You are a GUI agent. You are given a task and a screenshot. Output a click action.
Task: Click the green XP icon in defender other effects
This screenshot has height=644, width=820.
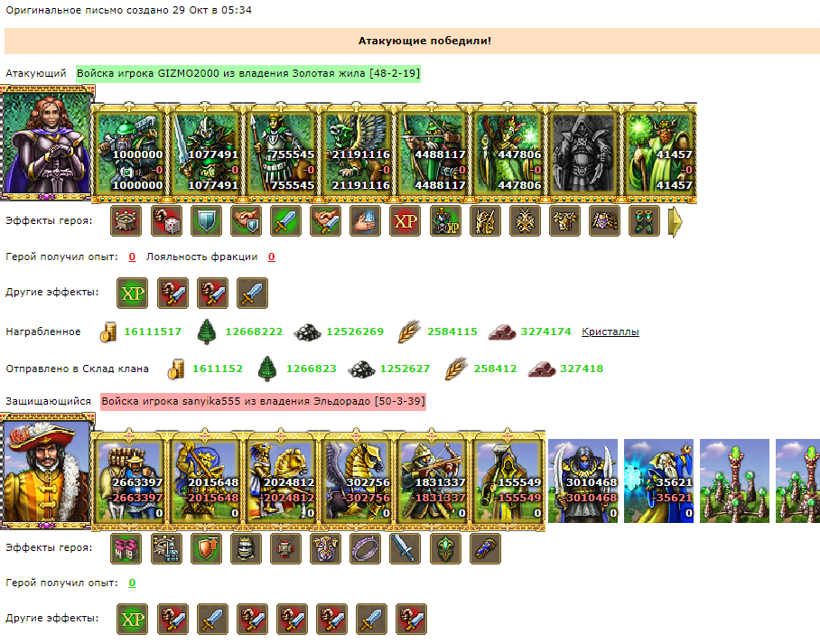pos(133,620)
